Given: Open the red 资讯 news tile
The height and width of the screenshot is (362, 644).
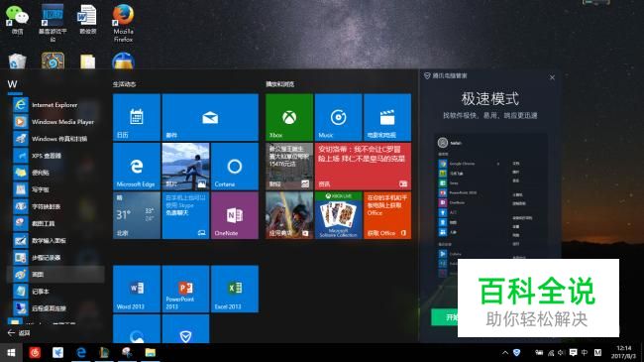Looking at the screenshot, I should (363, 167).
